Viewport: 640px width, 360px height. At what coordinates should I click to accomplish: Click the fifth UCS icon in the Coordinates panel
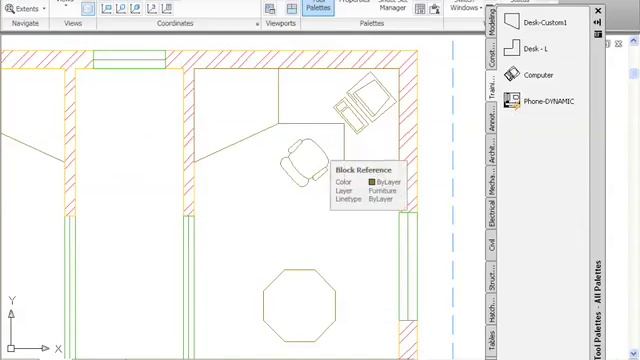[x=167, y=9]
